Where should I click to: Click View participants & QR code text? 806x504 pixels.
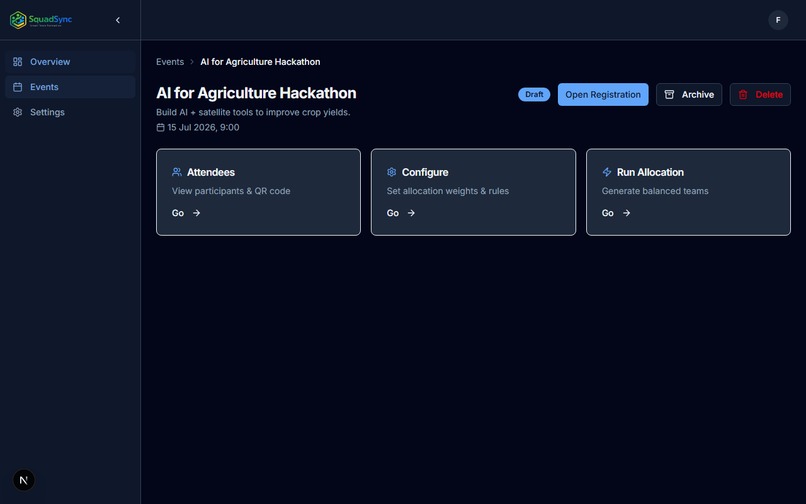pos(231,191)
